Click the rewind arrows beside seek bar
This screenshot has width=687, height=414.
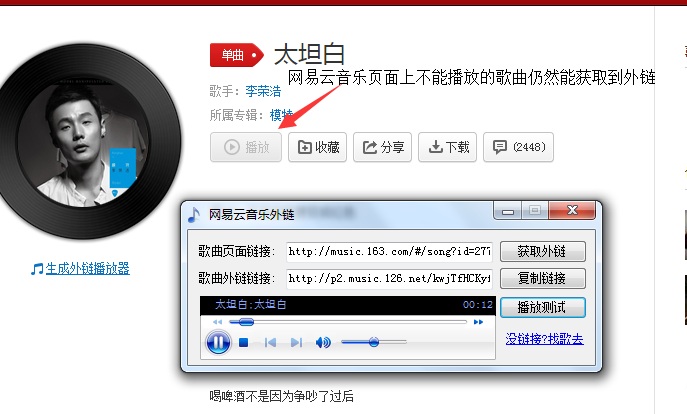click(x=217, y=322)
